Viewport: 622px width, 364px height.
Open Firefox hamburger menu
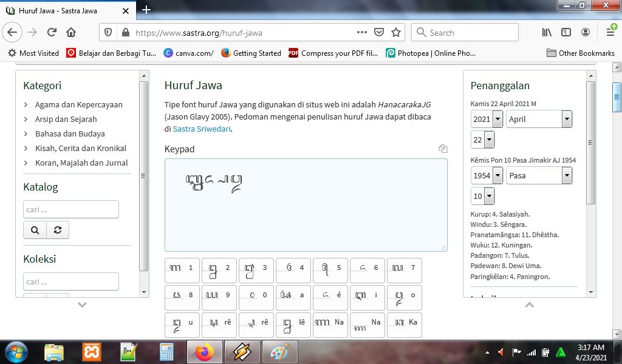pyautogui.click(x=611, y=32)
